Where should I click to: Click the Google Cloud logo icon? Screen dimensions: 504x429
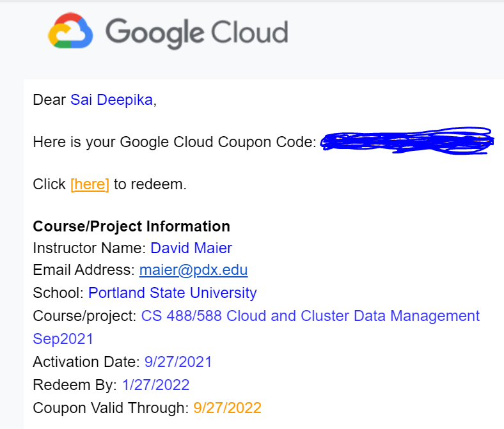70,31
